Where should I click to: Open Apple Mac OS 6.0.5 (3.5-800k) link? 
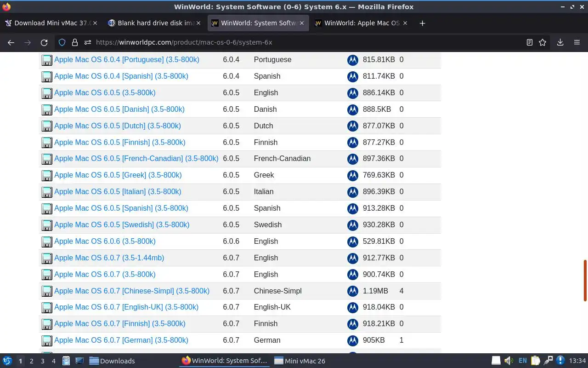[x=105, y=93]
